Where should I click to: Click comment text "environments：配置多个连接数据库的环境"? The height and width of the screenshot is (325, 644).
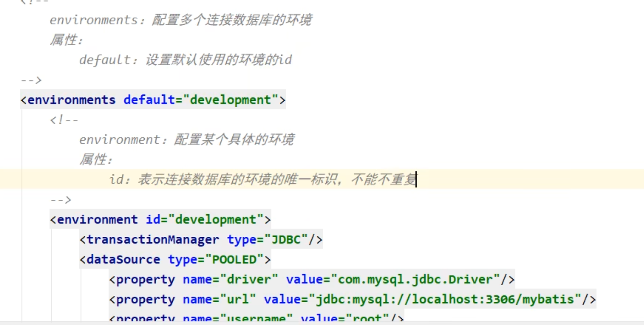[181, 20]
